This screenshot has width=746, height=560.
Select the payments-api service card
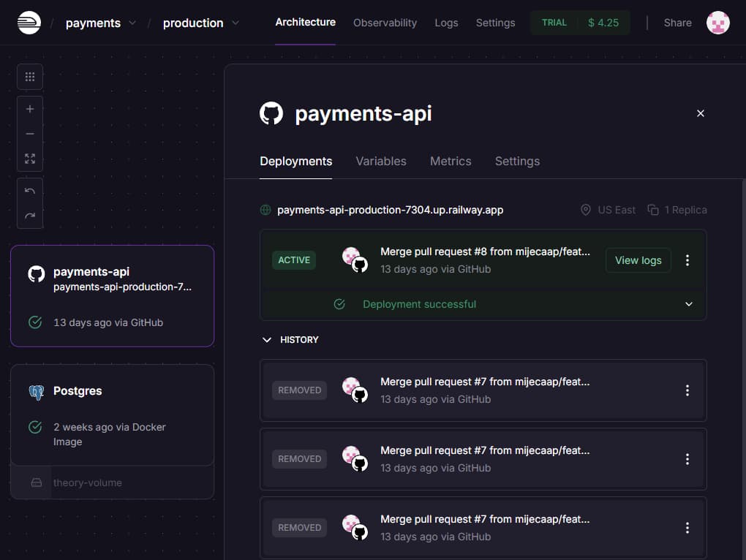pyautogui.click(x=113, y=295)
